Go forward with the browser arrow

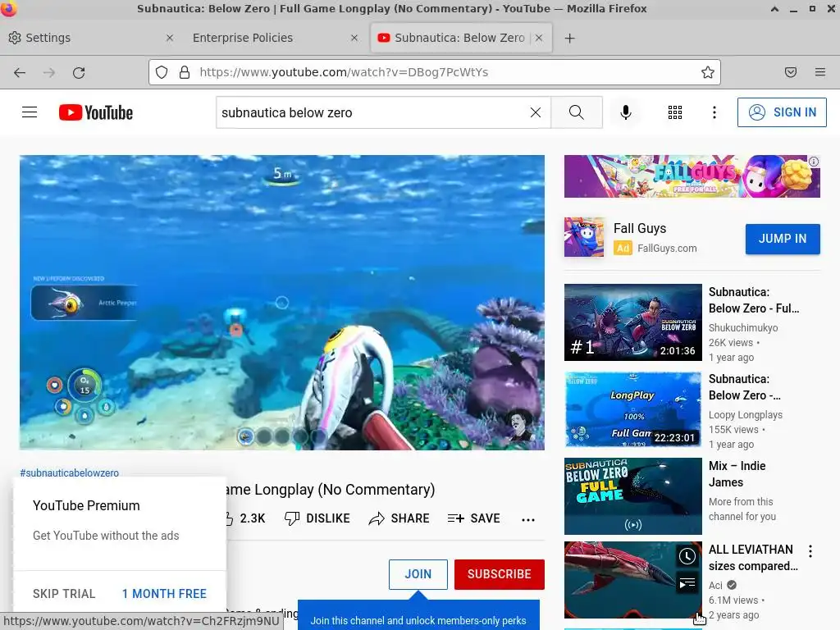point(48,72)
